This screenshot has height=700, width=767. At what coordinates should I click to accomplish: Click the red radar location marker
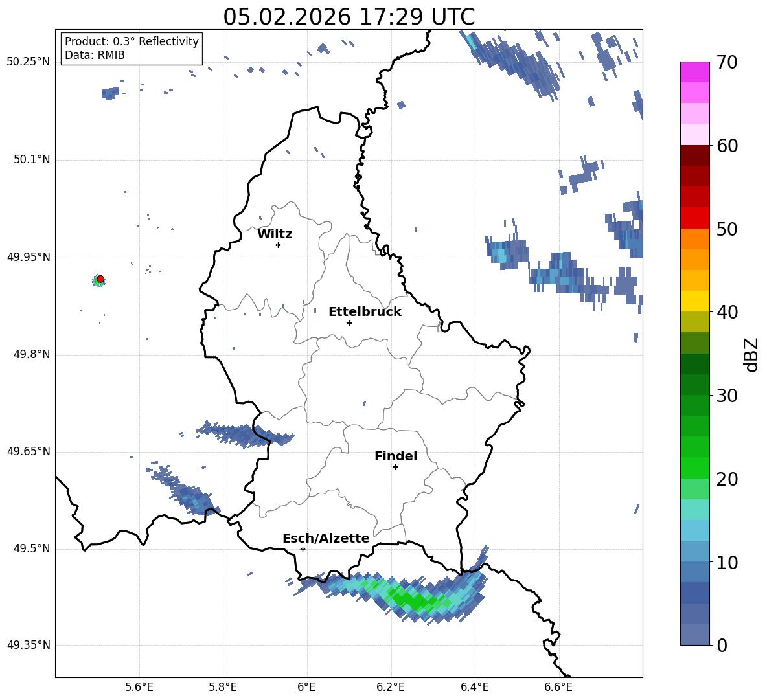point(100,279)
